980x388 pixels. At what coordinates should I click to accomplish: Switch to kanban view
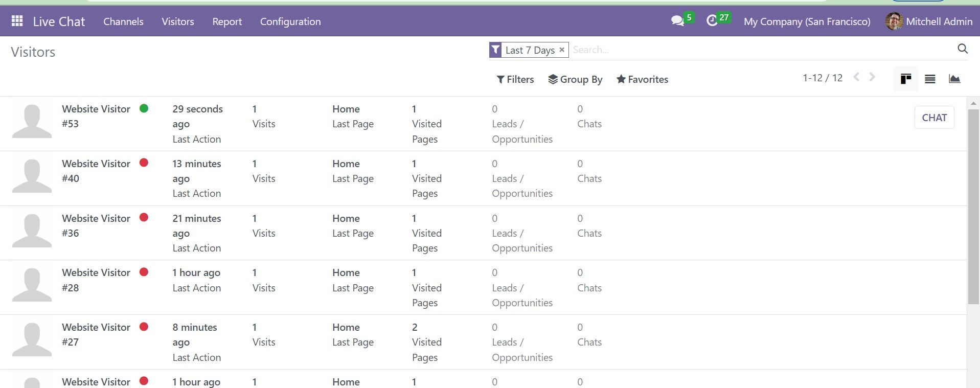click(x=905, y=79)
